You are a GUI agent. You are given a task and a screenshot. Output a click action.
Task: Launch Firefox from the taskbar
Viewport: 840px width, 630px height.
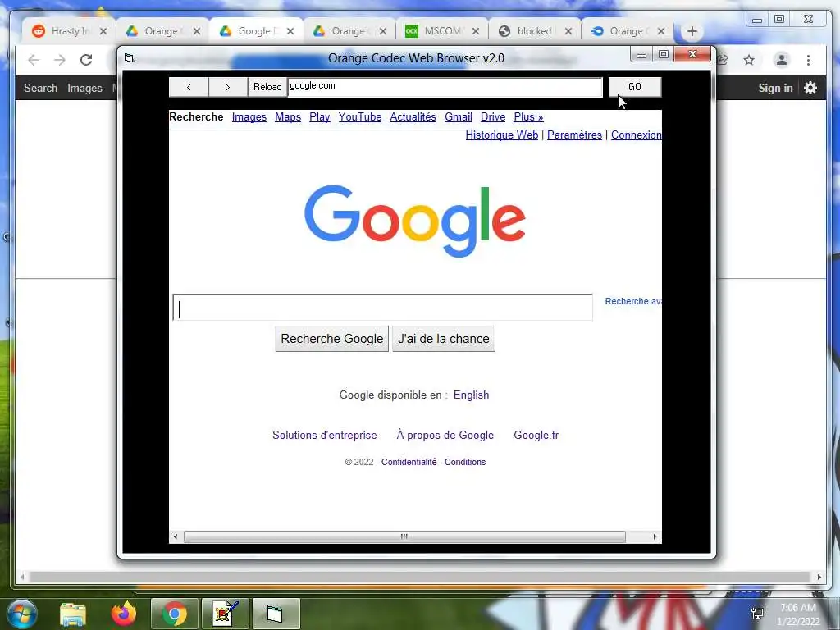pyautogui.click(x=124, y=614)
